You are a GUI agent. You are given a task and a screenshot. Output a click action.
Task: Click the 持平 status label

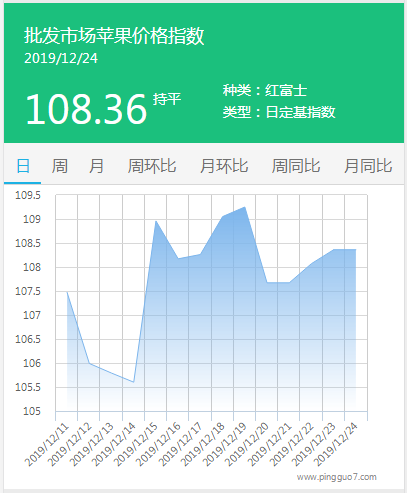coord(167,99)
